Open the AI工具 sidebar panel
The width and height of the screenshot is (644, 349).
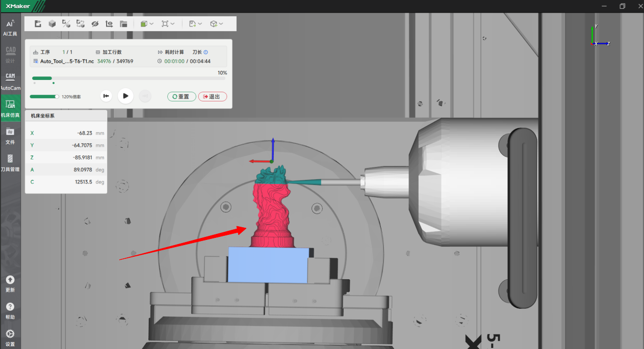(x=10, y=27)
